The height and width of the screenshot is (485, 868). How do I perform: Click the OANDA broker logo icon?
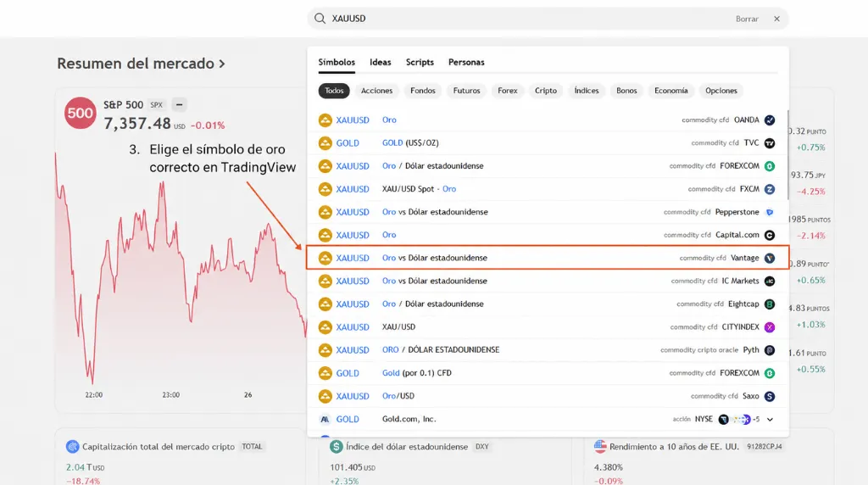tap(770, 120)
